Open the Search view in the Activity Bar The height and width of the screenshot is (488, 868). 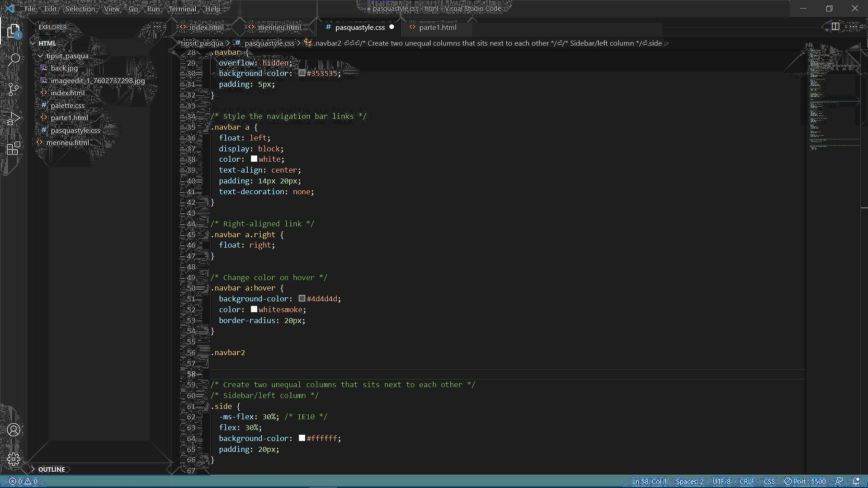(x=14, y=59)
